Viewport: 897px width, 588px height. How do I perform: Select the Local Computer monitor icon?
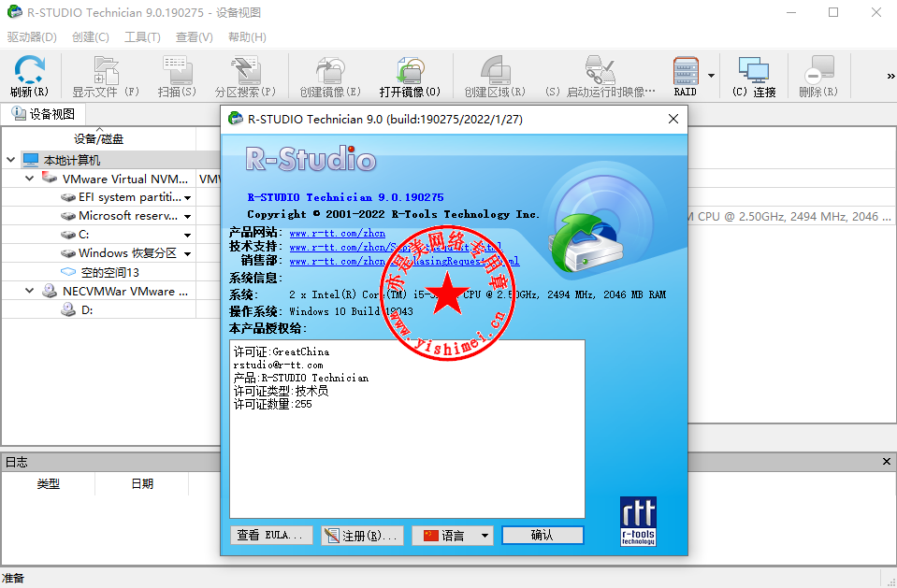coord(31,160)
